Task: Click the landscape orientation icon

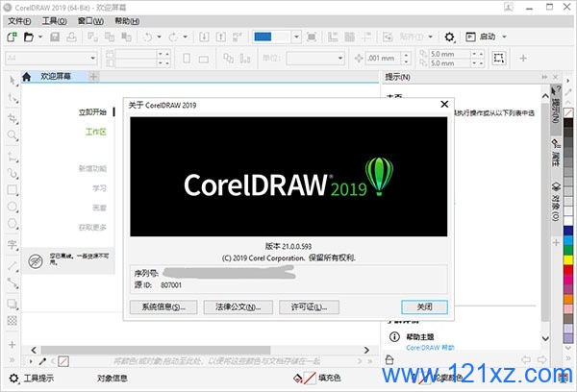Action: (x=204, y=59)
